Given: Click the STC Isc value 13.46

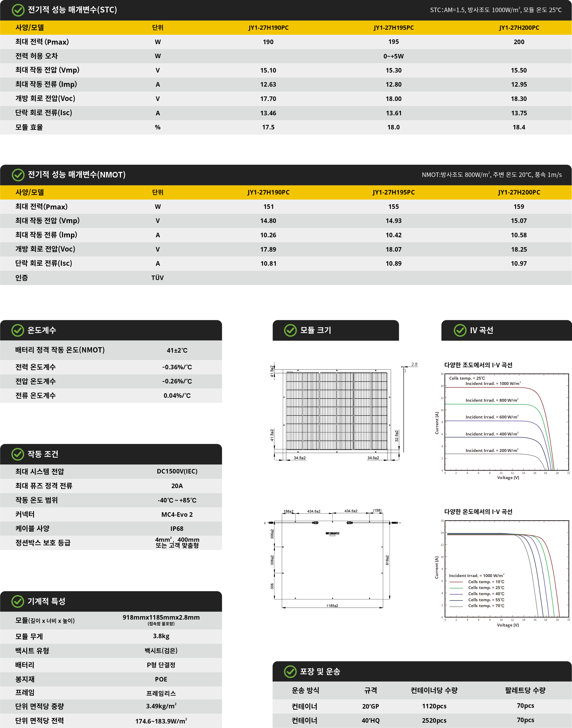Looking at the screenshot, I should (268, 113).
